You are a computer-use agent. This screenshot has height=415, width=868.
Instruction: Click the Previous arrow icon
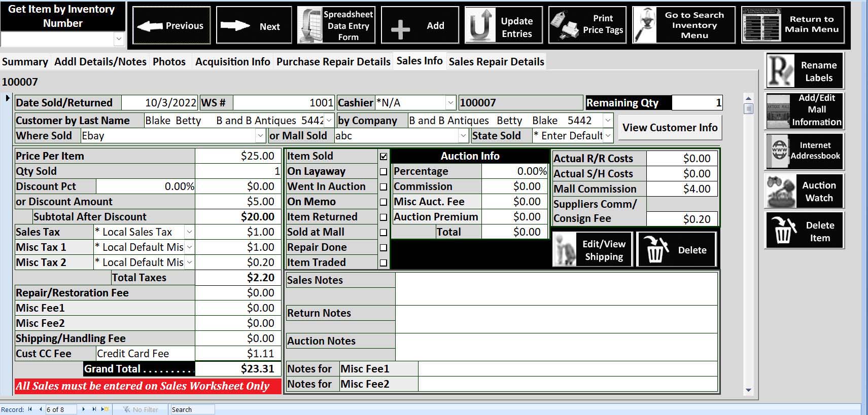pos(150,26)
